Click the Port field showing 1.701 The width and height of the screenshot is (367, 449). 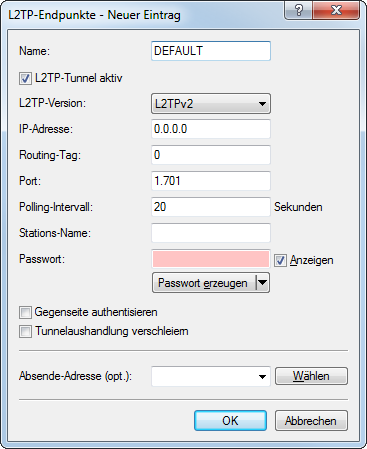coord(211,181)
